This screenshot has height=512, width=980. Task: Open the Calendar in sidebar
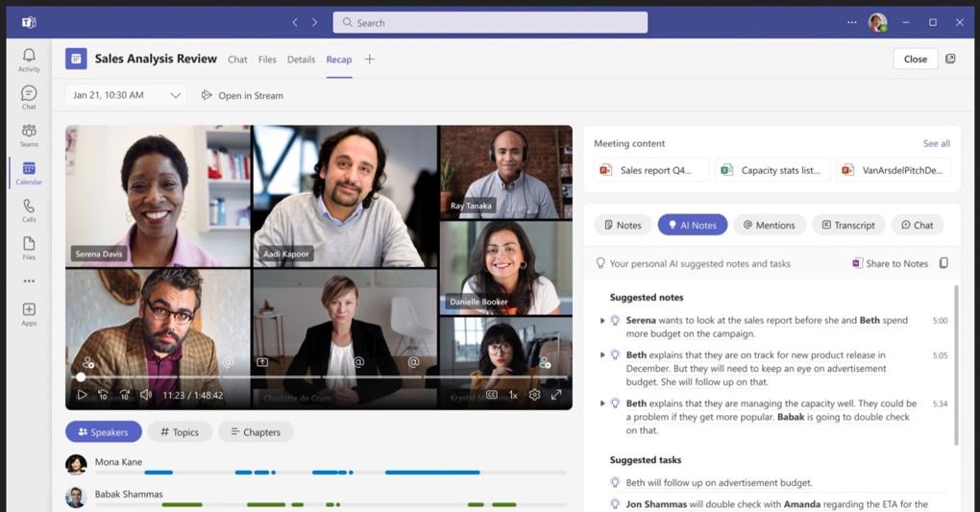pyautogui.click(x=29, y=173)
